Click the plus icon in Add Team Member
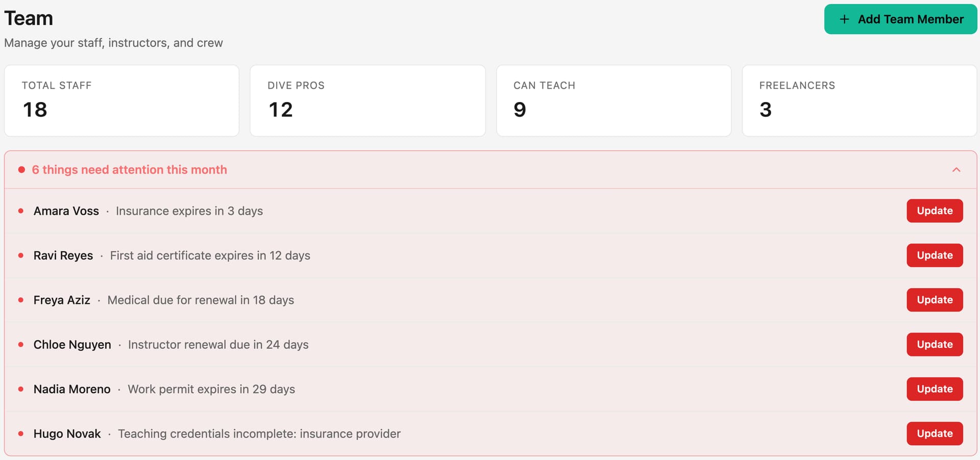The width and height of the screenshot is (980, 460). (x=845, y=19)
